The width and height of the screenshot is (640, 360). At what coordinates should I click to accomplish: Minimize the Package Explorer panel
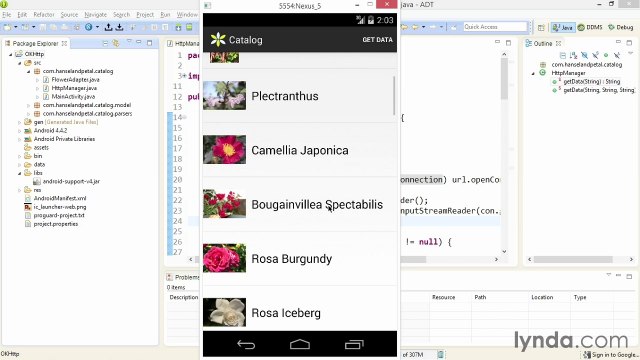point(139,42)
